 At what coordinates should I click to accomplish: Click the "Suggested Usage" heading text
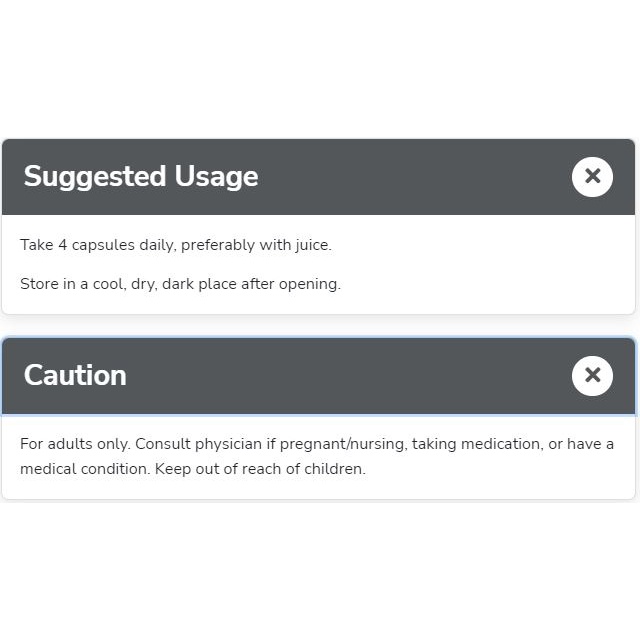(141, 177)
